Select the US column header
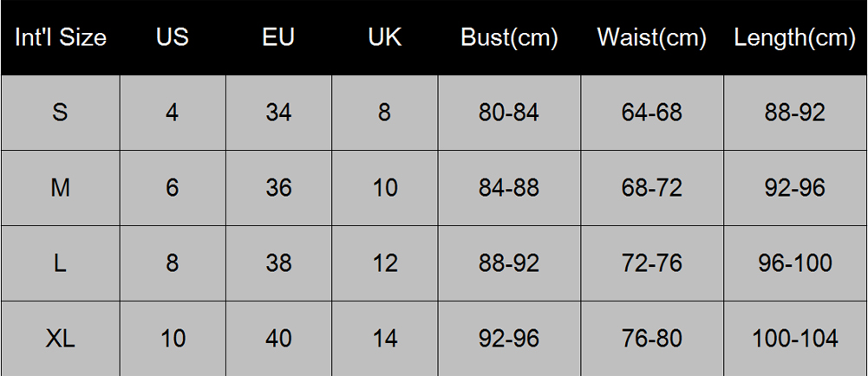This screenshot has height=376, width=868. click(x=173, y=37)
